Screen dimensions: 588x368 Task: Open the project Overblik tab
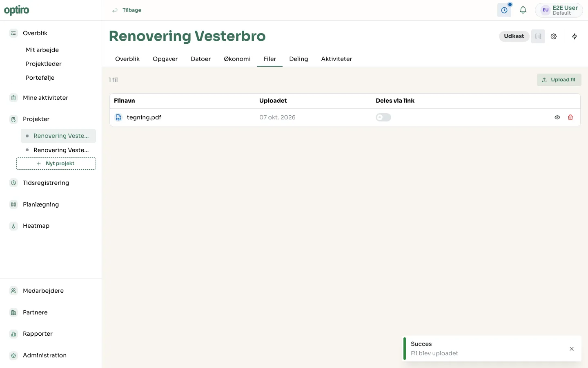tap(127, 59)
